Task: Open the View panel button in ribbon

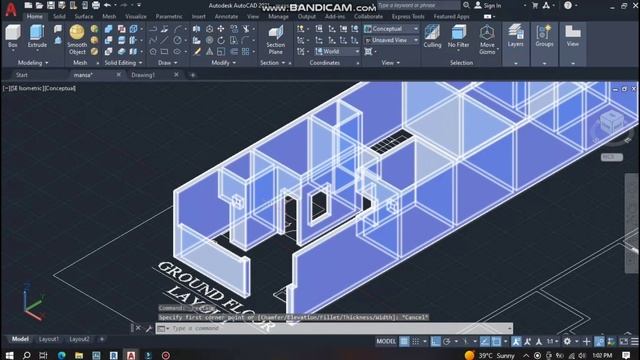Action: tap(573, 36)
